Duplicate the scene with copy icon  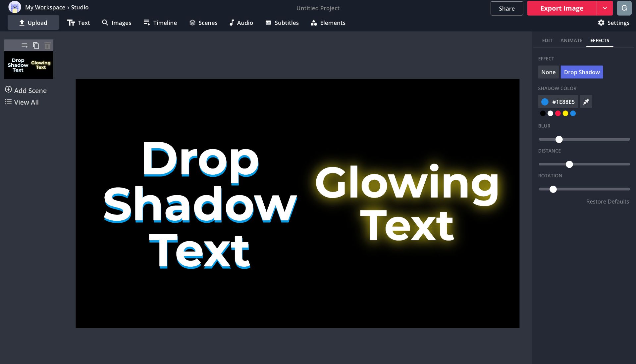(36, 45)
